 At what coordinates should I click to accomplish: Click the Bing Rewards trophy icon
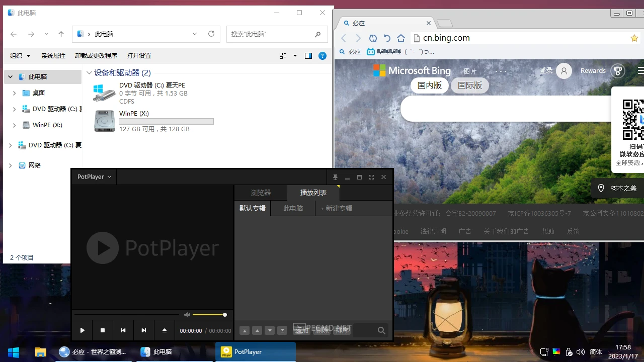(x=618, y=71)
